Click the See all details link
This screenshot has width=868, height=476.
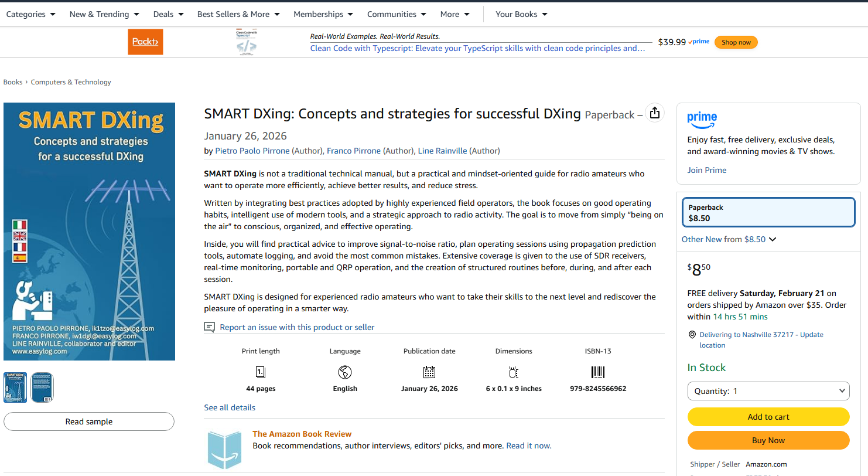[230, 407]
